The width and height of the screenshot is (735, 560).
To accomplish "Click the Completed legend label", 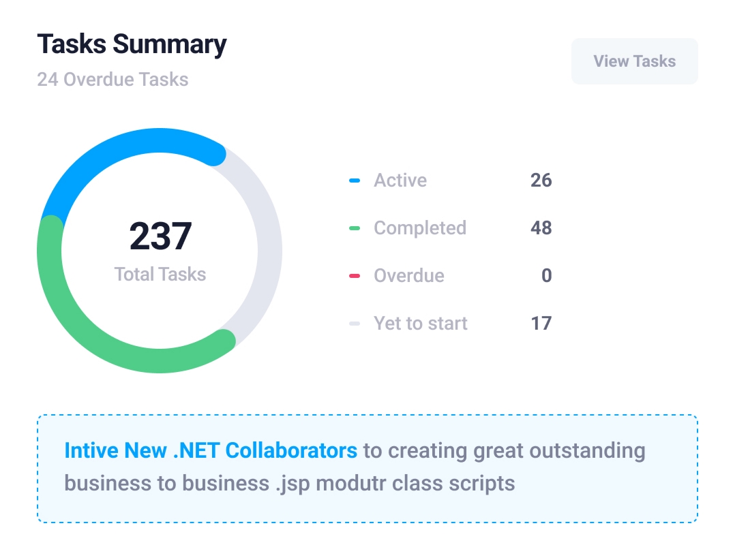I will click(x=420, y=228).
